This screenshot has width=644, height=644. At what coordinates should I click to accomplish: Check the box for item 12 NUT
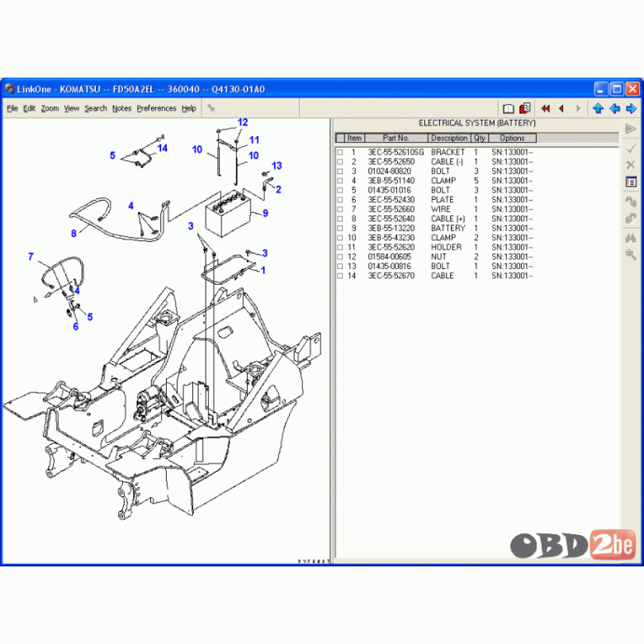click(339, 257)
